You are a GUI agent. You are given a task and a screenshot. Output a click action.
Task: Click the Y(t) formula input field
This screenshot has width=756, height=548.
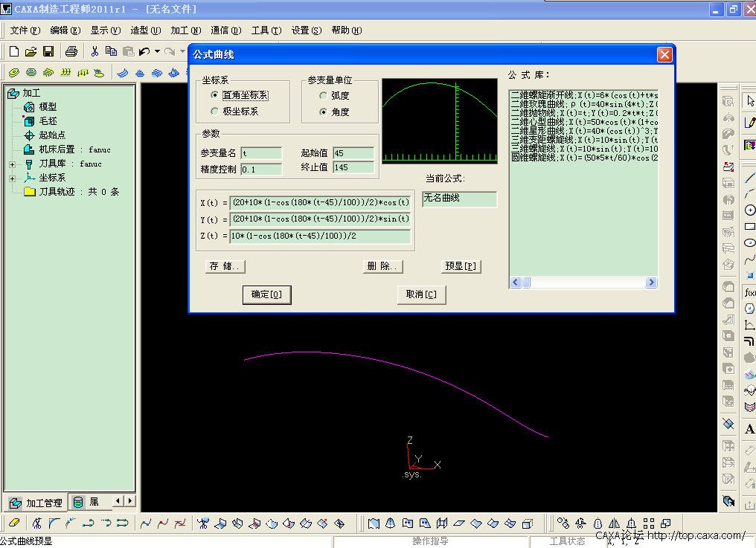pos(320,219)
